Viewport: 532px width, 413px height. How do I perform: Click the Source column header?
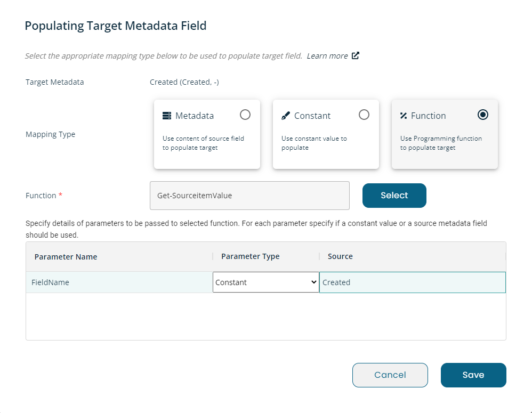tap(340, 256)
